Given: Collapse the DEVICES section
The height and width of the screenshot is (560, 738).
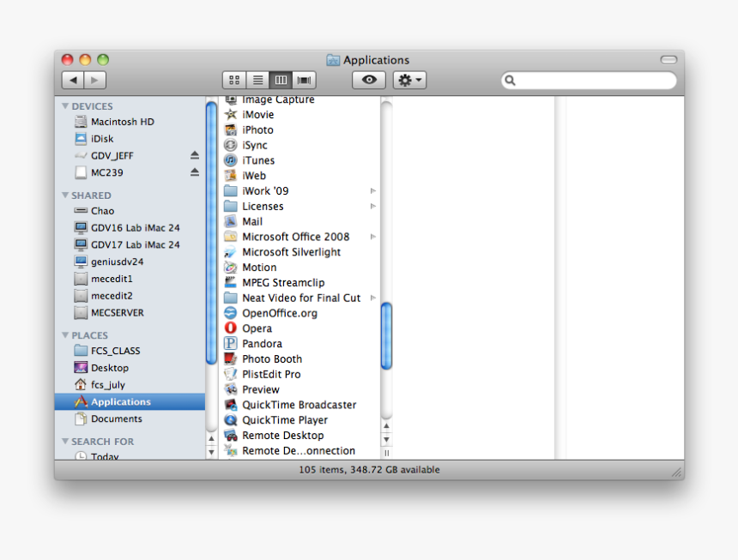Looking at the screenshot, I should pos(65,106).
